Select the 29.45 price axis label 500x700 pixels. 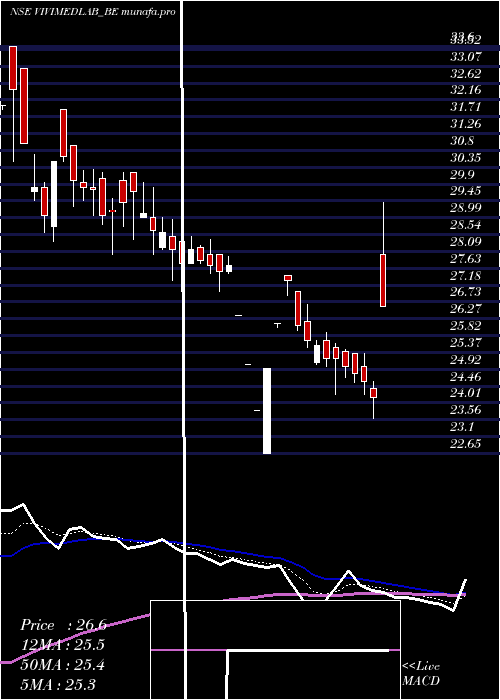coord(466,191)
